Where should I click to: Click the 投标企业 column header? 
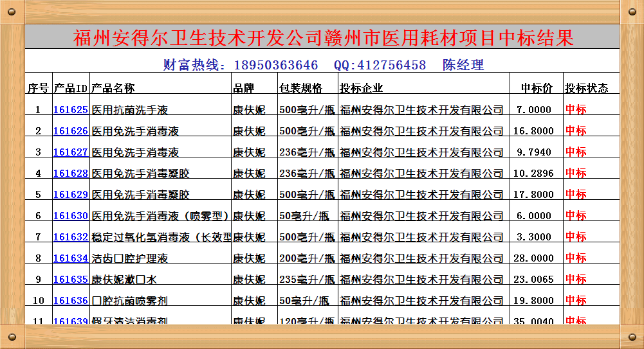[x=361, y=88]
